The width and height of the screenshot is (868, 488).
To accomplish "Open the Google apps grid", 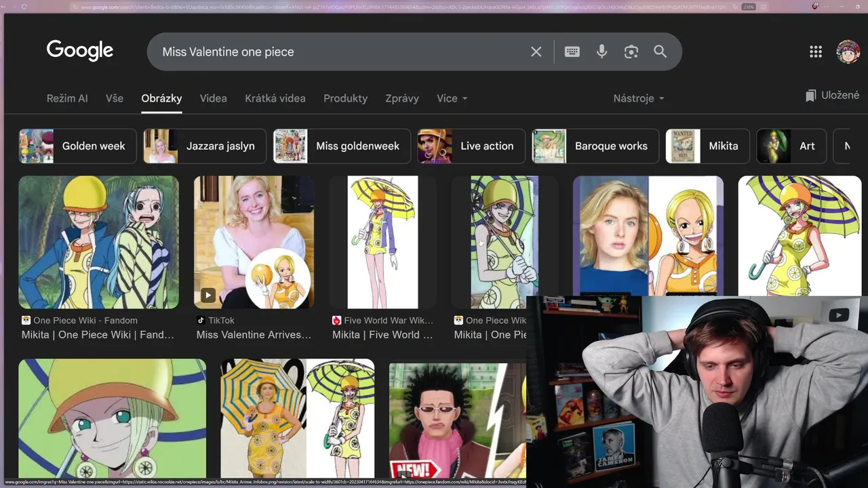I will (816, 52).
